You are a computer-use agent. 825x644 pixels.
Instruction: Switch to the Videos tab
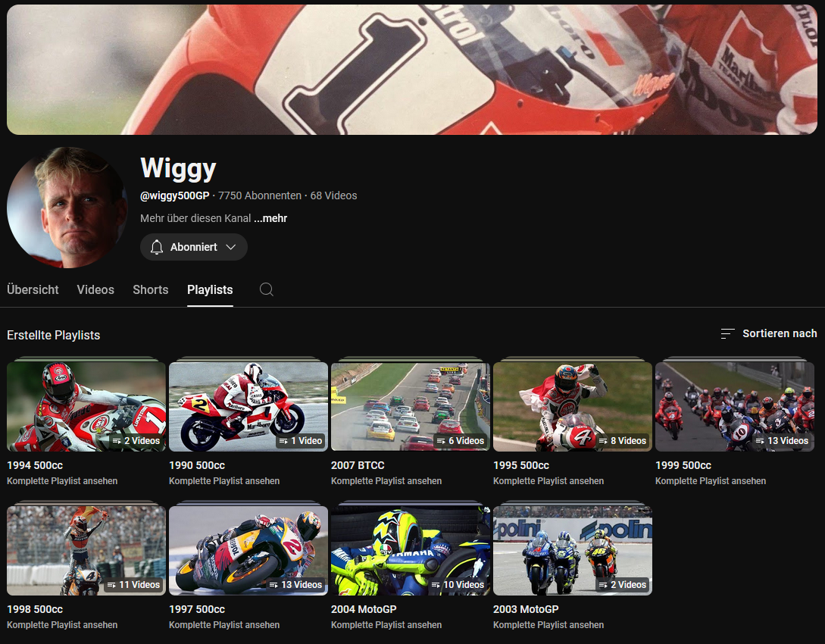(95, 289)
